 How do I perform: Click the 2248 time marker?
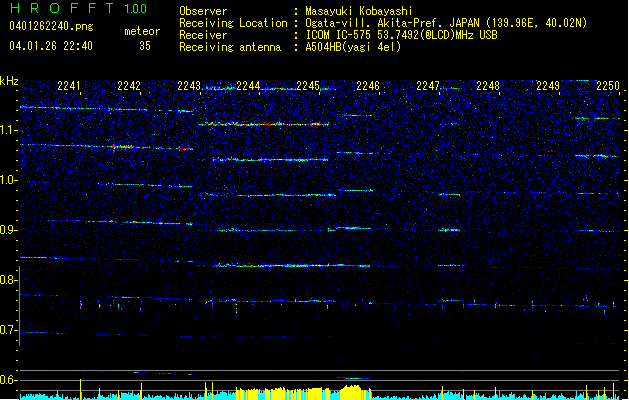[x=488, y=85]
